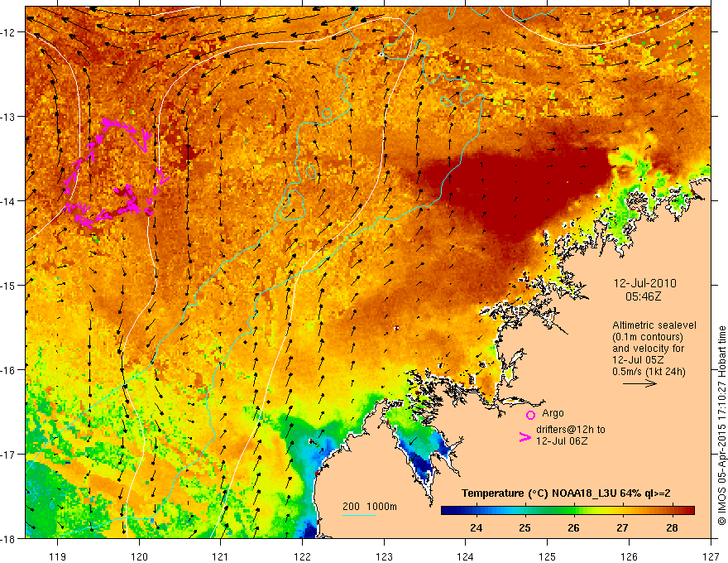Click the '12-Jul 05Z' altimetry time text

coord(638,359)
